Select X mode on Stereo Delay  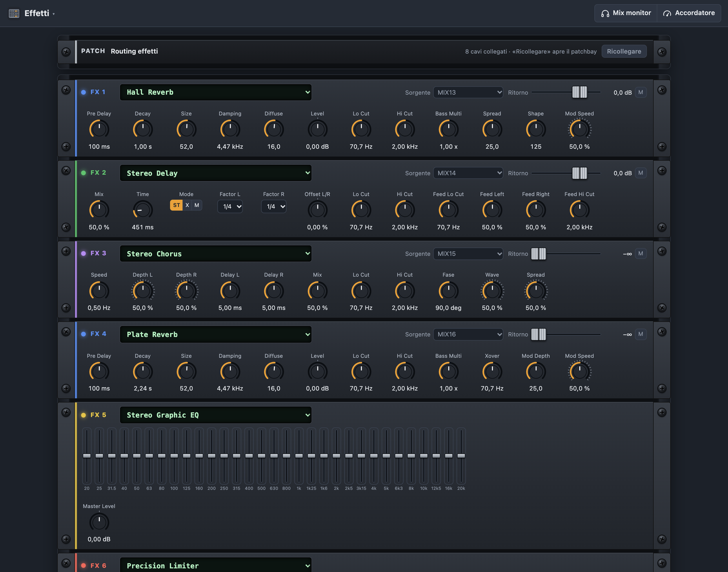[x=187, y=205]
